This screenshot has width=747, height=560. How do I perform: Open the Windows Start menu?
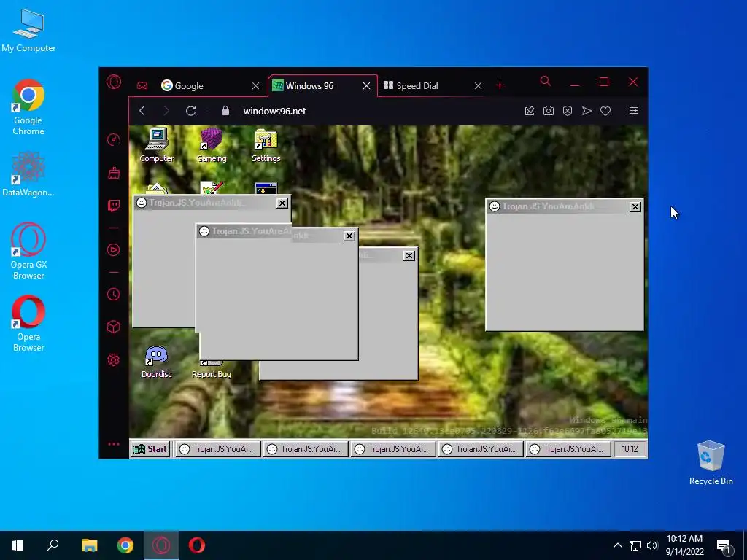pyautogui.click(x=18, y=545)
